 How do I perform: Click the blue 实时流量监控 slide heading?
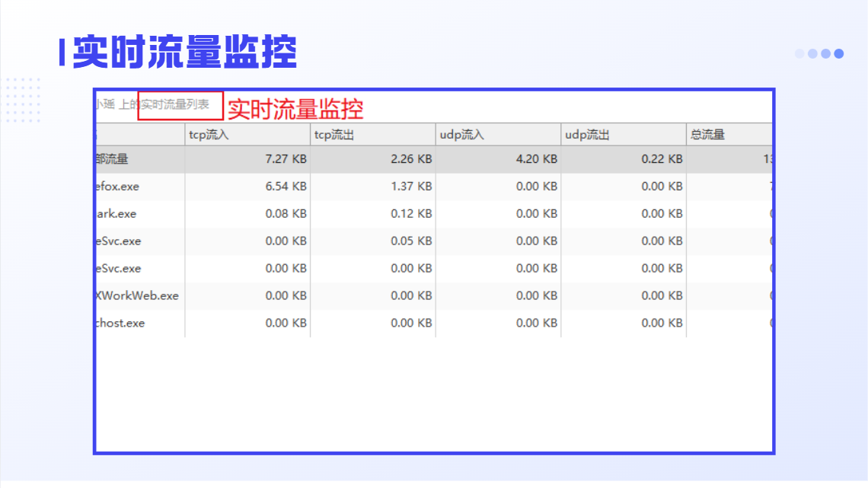(185, 52)
